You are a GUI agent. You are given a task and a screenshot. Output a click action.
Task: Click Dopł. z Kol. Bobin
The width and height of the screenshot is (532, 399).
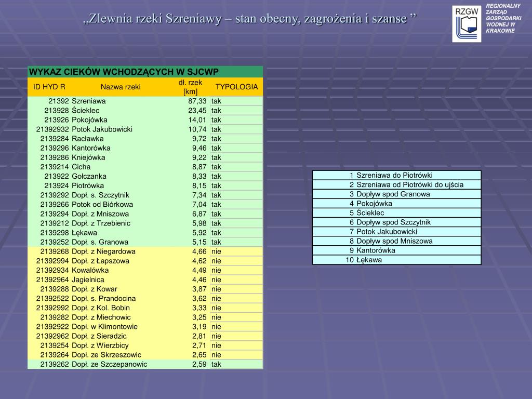point(101,308)
